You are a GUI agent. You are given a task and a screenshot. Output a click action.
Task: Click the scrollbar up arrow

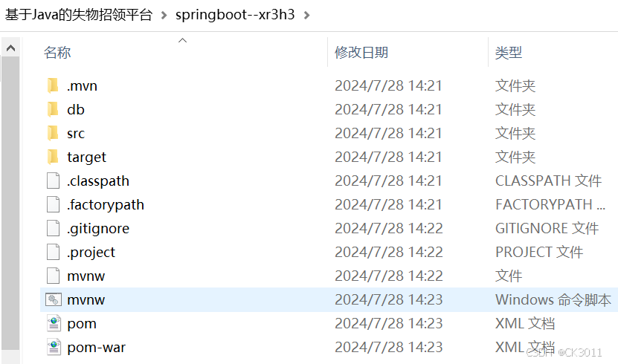pos(10,48)
